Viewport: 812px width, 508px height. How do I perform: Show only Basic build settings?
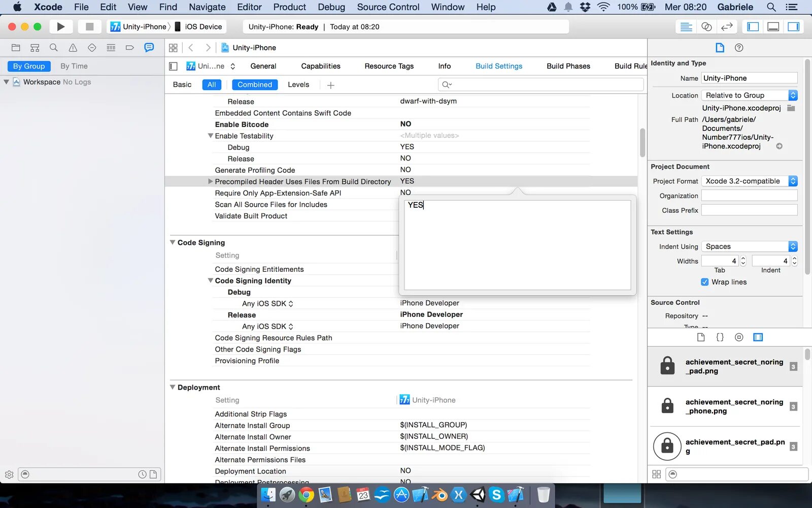tap(182, 85)
